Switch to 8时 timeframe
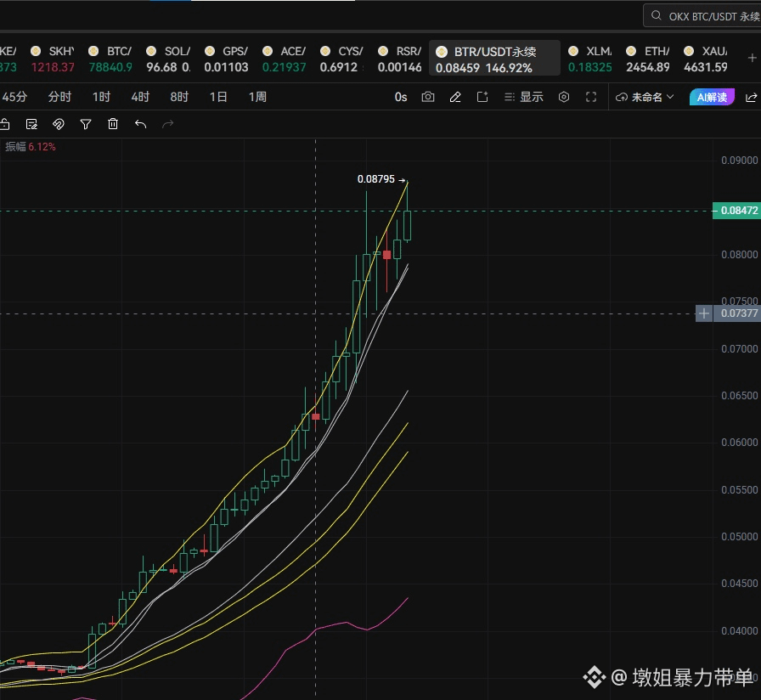761x700 pixels. [x=179, y=97]
